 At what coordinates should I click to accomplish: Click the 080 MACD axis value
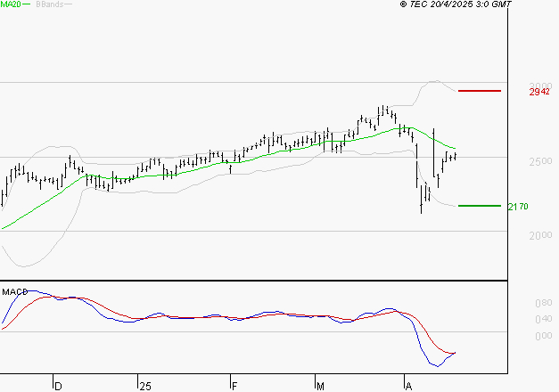542,303
